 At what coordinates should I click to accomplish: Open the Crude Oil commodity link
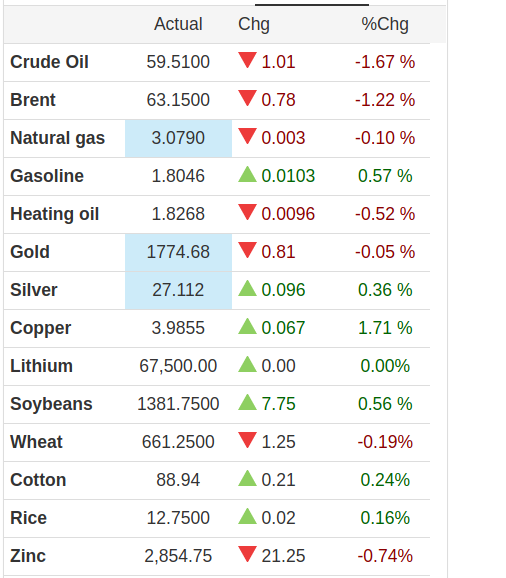[49, 62]
